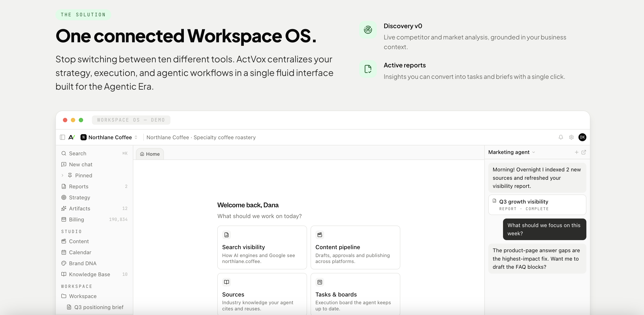Click the Reports document icon
This screenshot has height=315, width=644.
pyautogui.click(x=64, y=186)
